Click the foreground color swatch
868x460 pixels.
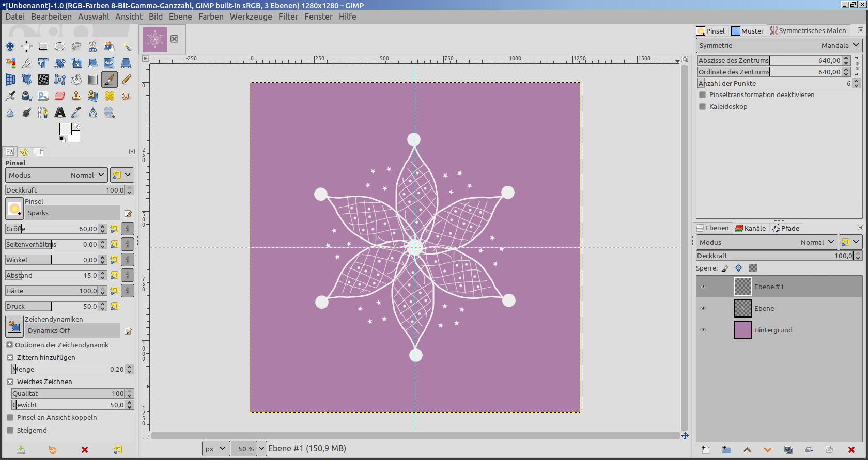tap(65, 129)
